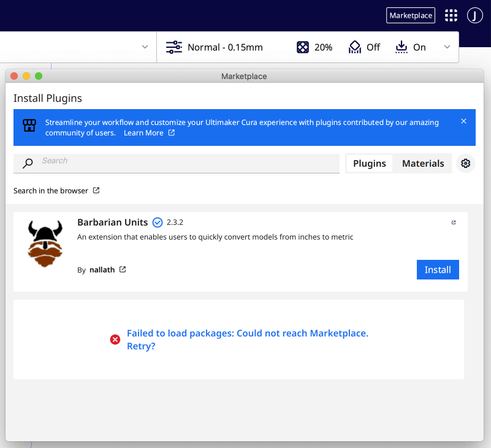Expand the print settings panel chevron
This screenshot has width=491, height=448.
(x=447, y=47)
